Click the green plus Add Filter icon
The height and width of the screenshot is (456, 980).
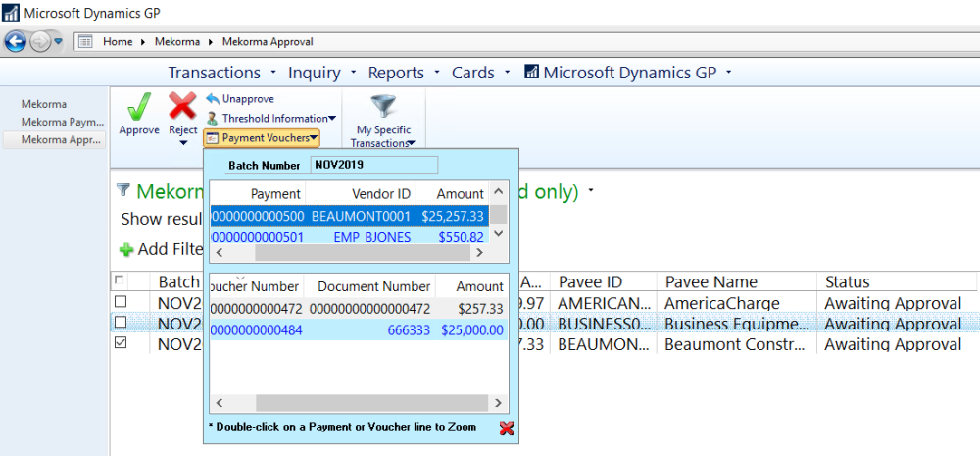(126, 250)
